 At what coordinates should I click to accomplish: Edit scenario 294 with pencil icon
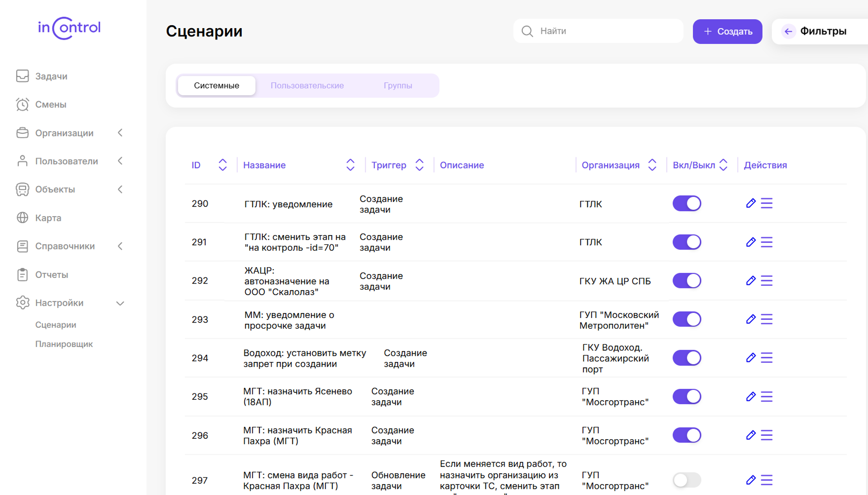click(x=751, y=358)
